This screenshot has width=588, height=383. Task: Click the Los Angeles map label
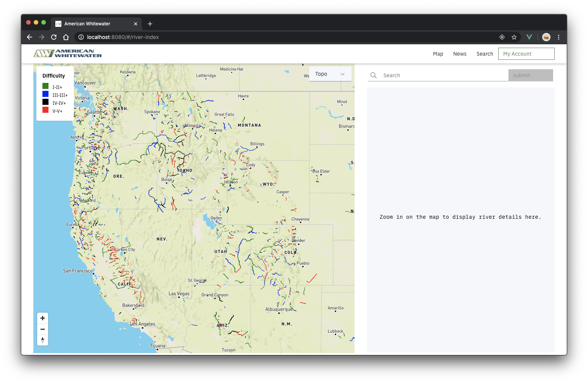(x=142, y=324)
